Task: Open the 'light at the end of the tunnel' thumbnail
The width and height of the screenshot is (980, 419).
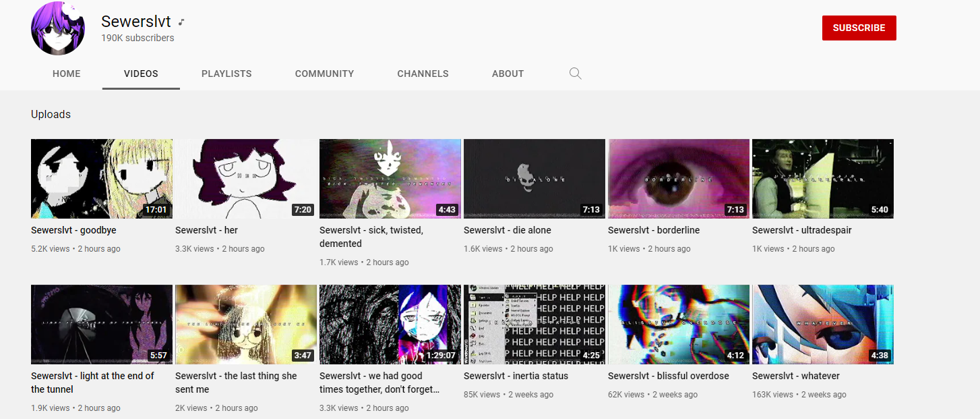Action: (x=102, y=325)
